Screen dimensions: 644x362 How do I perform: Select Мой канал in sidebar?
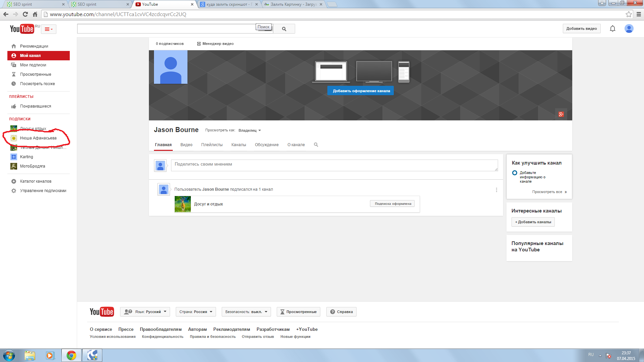point(39,56)
